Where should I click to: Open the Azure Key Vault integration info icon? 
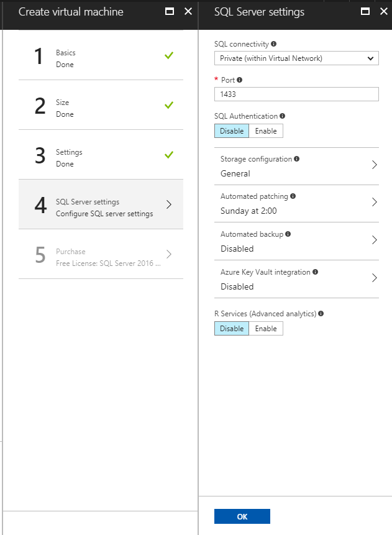click(x=317, y=272)
